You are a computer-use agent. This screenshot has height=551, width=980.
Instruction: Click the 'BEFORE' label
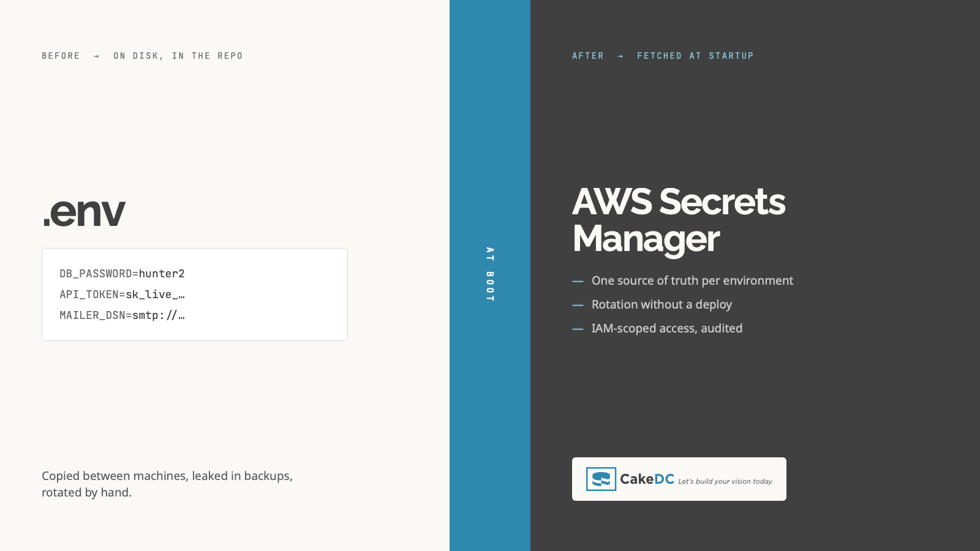tap(61, 56)
